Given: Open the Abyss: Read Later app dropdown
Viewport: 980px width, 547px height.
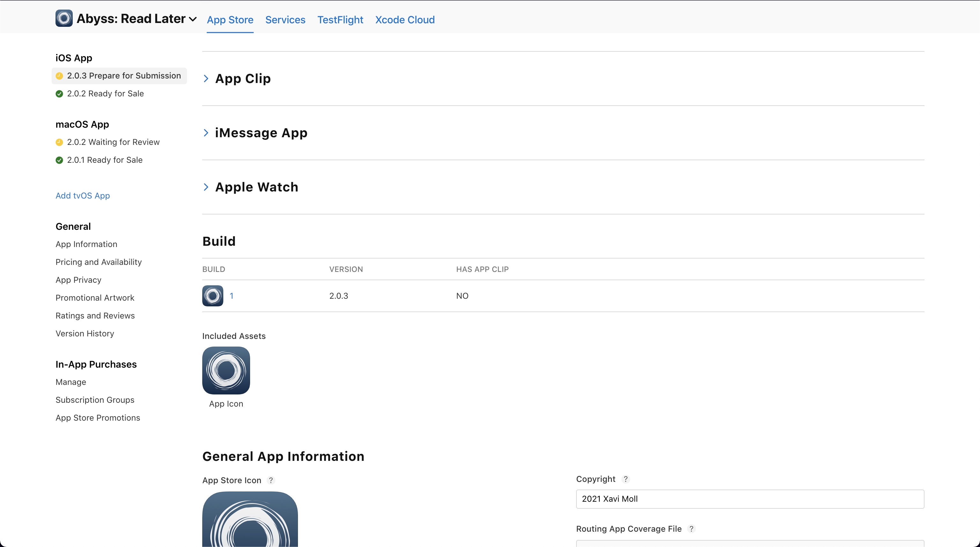Looking at the screenshot, I should 193,19.
